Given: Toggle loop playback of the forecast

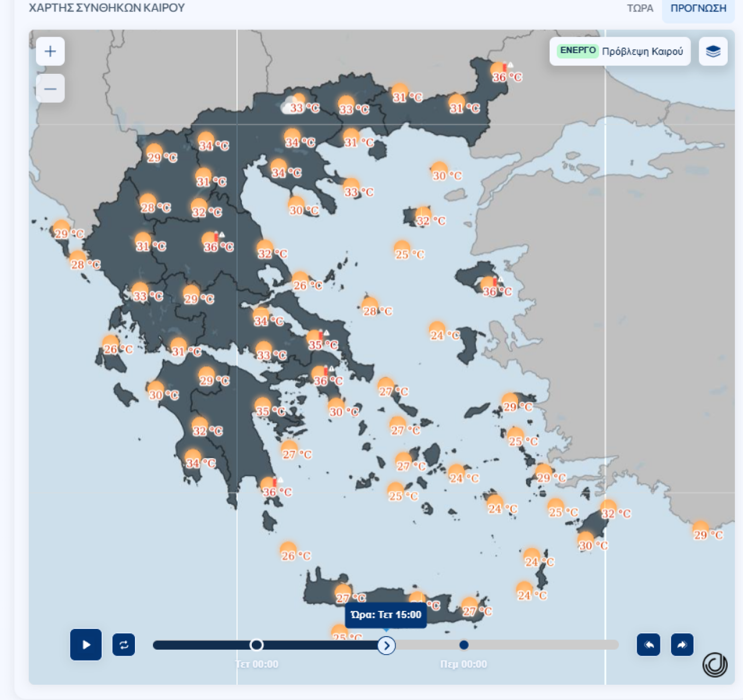Looking at the screenshot, I should point(123,645).
